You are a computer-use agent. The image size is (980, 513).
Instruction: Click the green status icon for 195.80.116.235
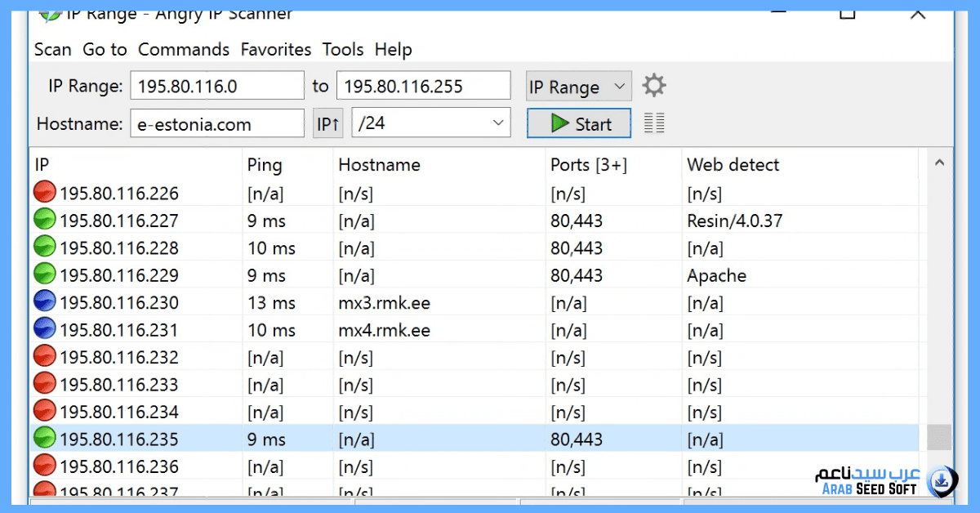pyautogui.click(x=45, y=439)
